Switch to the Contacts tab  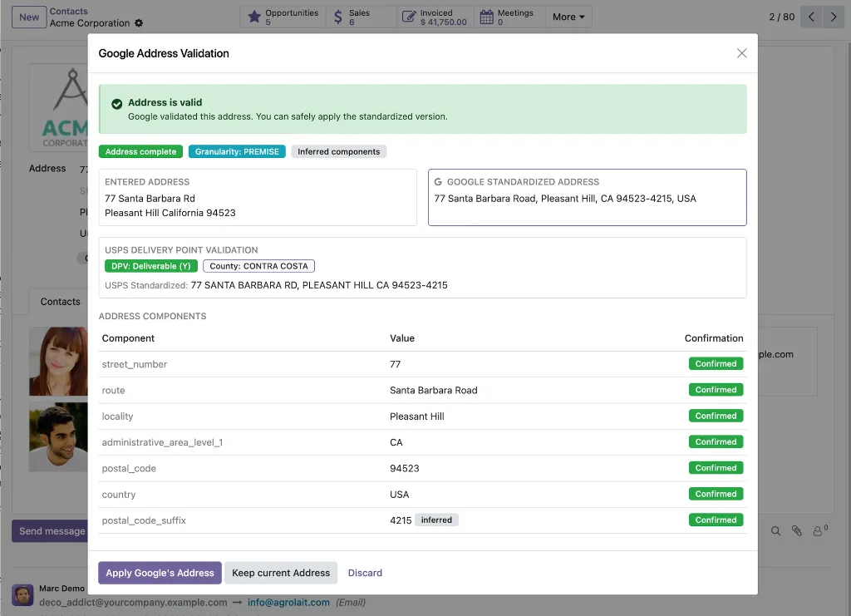pos(60,301)
